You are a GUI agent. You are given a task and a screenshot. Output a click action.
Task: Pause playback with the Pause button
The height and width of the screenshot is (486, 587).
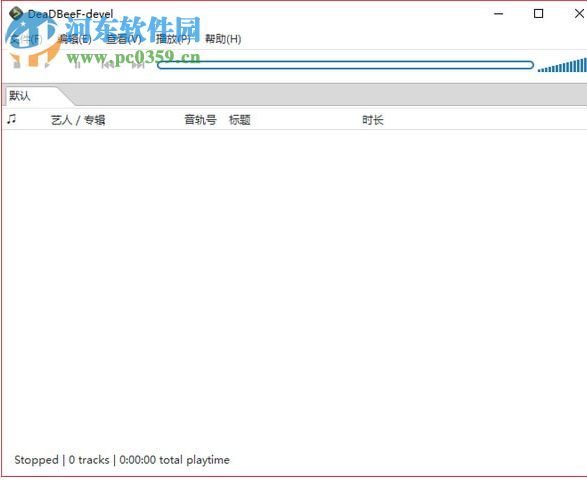(77, 65)
